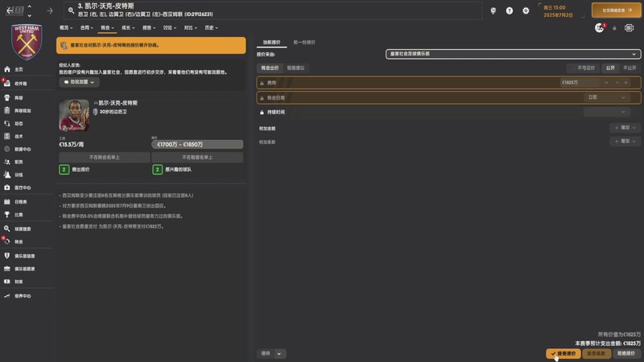Image resolution: width=644 pixels, height=362 pixels.
Task: Open settings gear icon at top
Action: pyautogui.click(x=526, y=11)
